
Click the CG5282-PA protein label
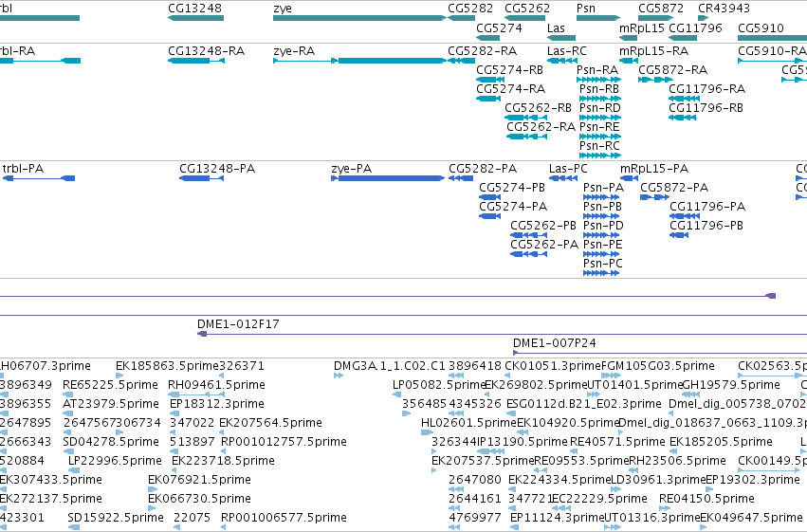point(483,169)
